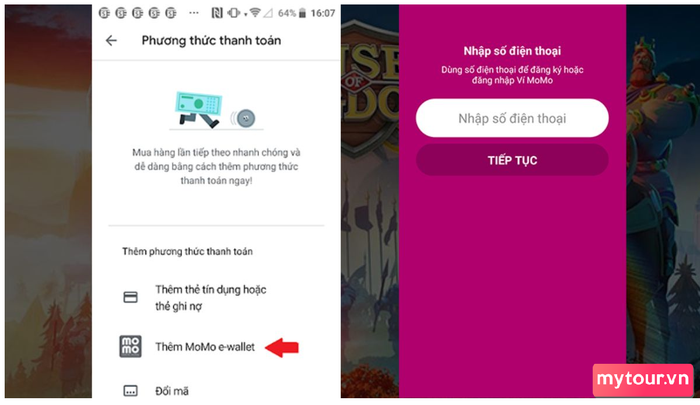Tap the red arrow pointing to MoMo
Screen dimensions: 700x405
[x=282, y=347]
